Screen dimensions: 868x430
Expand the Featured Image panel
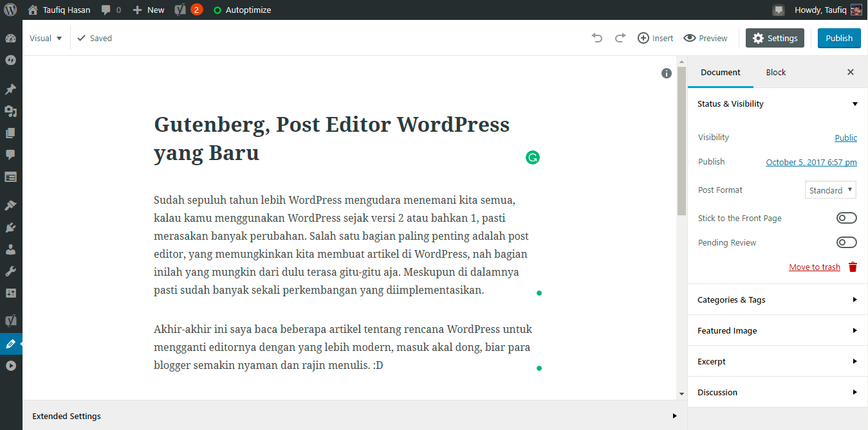(778, 330)
